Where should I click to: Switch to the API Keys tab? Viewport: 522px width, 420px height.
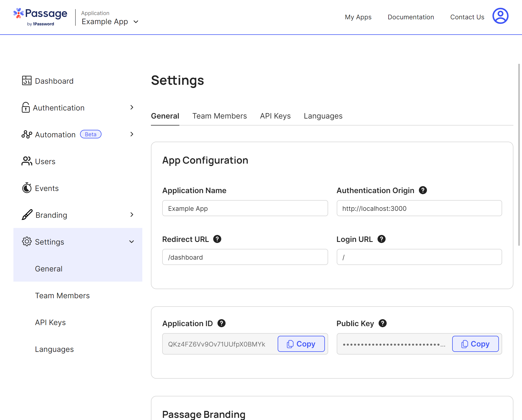275,116
